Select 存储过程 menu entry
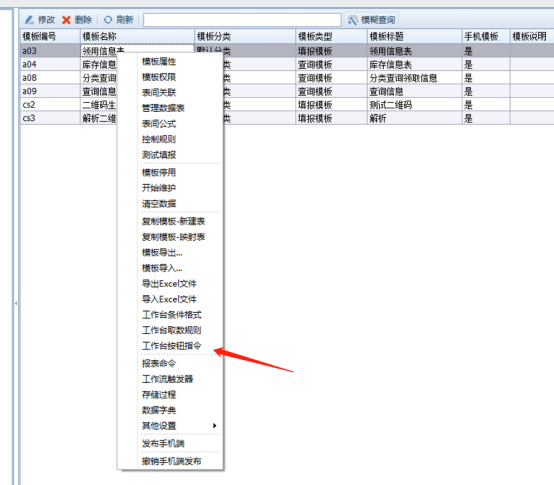 click(159, 394)
